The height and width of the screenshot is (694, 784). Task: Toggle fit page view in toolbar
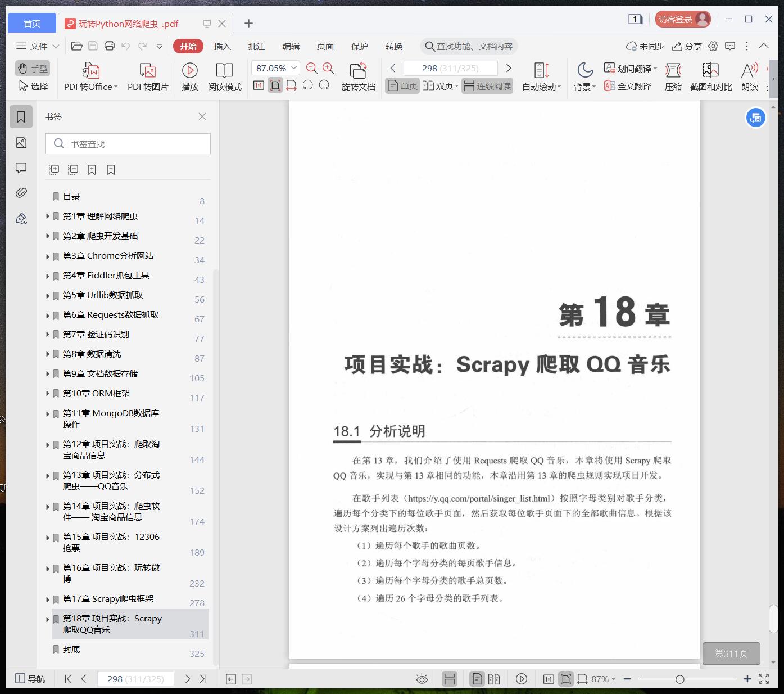[275, 85]
